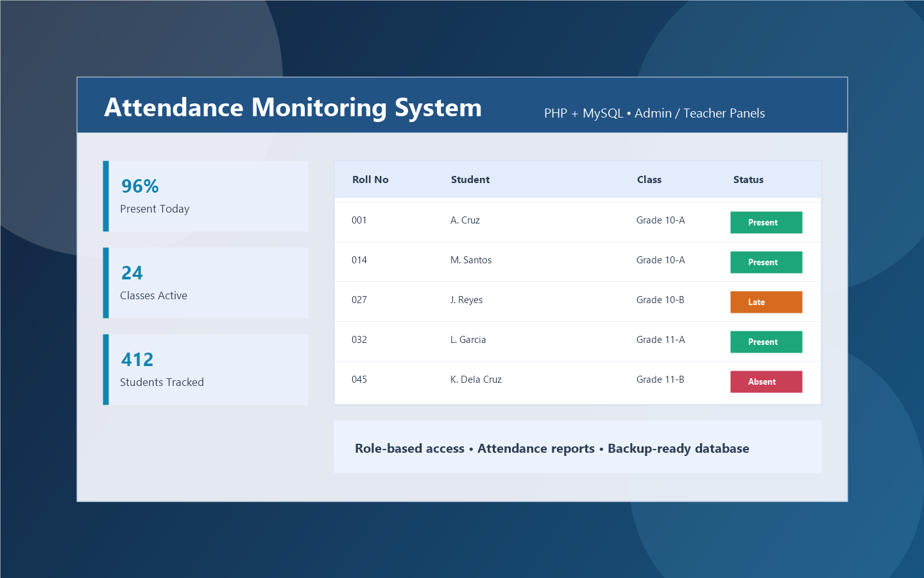This screenshot has width=924, height=578.
Task: Click the Present badge for M. Santos
Action: 766,262
